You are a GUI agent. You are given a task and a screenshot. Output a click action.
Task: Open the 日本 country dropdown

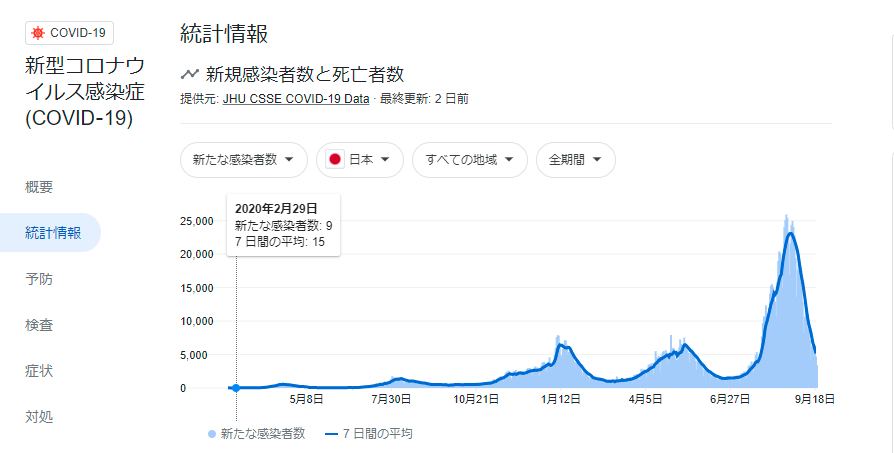[x=360, y=160]
